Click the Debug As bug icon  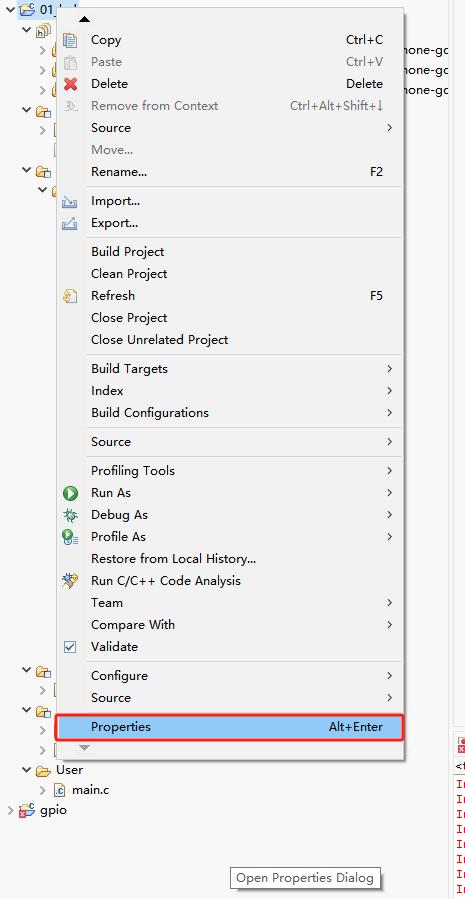pyautogui.click(x=70, y=515)
